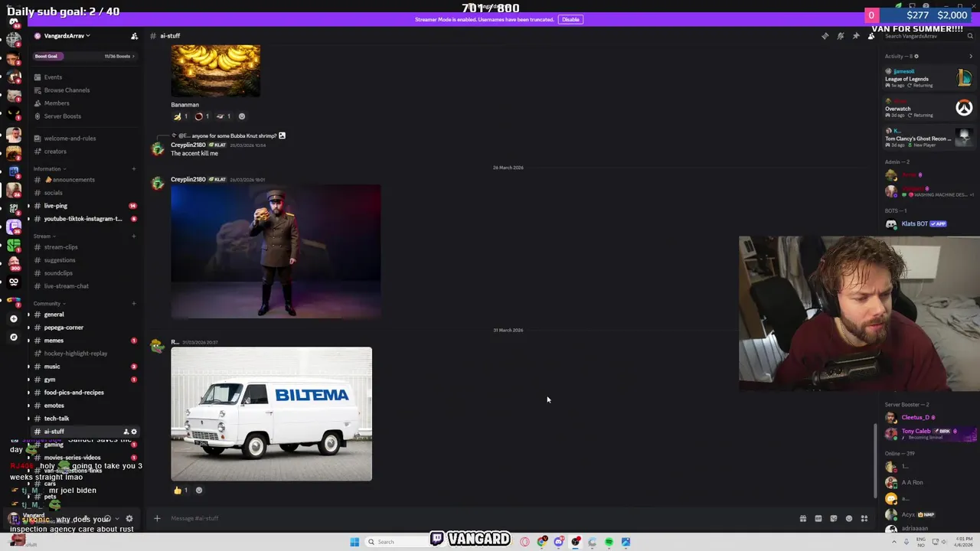Viewport: 980px width, 551px height.
Task: Open Discover servers compass icon
Action: coord(13,337)
